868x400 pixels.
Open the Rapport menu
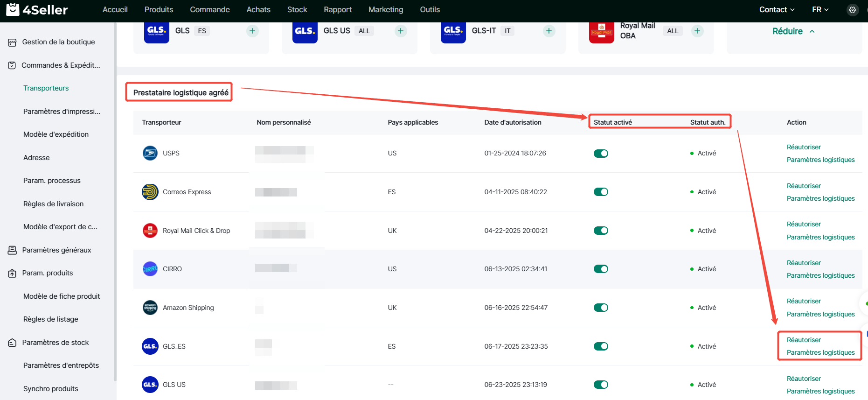(338, 9)
